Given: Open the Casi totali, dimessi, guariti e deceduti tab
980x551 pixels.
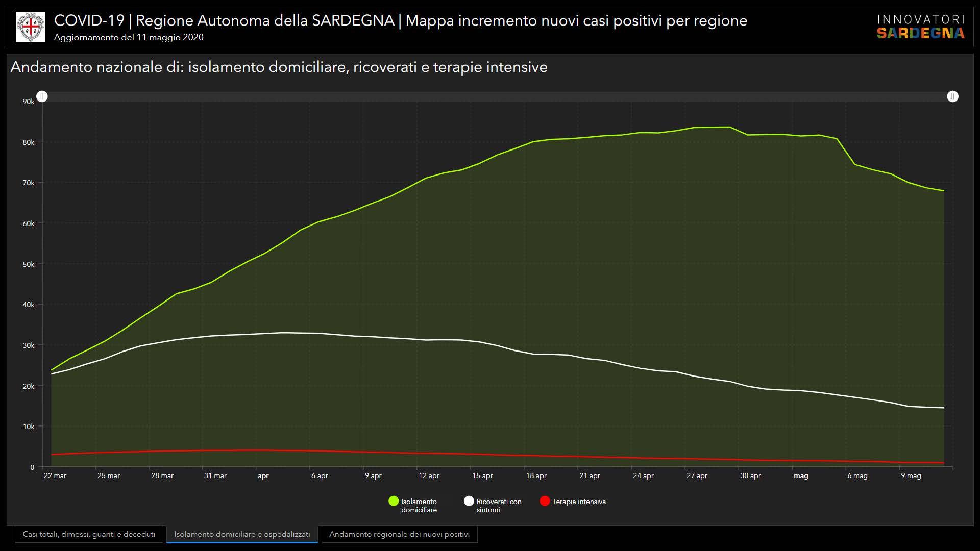Looking at the screenshot, I should pos(89,534).
